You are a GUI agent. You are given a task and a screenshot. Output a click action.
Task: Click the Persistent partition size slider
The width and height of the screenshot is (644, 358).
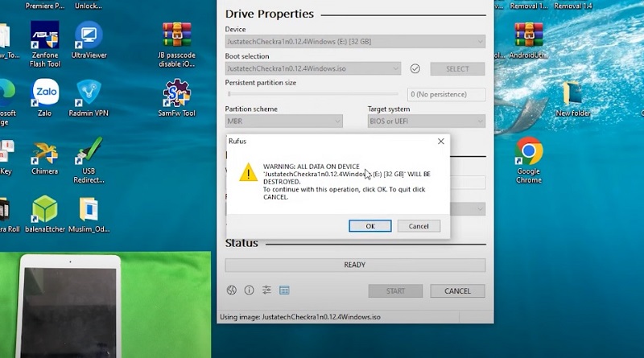(x=314, y=94)
